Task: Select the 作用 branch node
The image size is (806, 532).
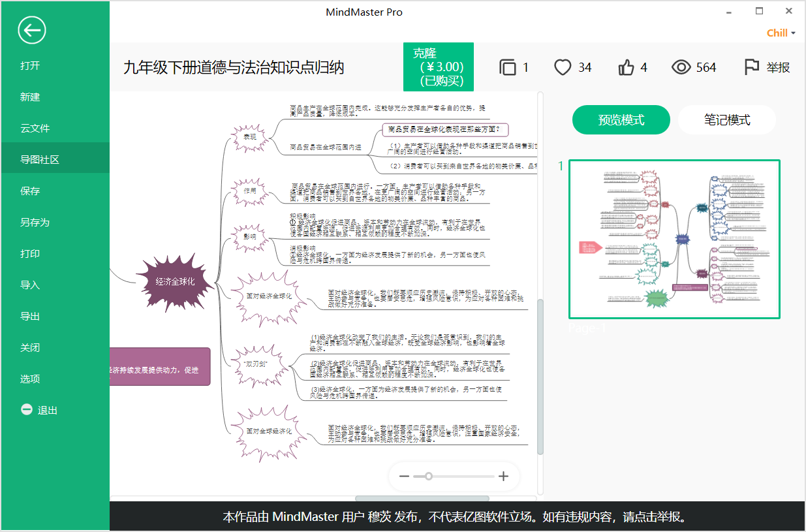Action: tap(249, 191)
